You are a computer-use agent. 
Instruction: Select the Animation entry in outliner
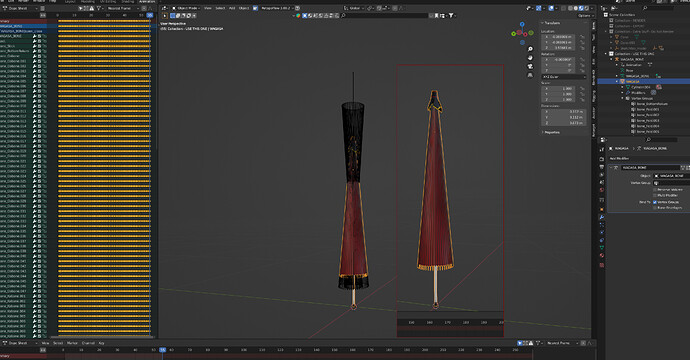tap(634, 65)
